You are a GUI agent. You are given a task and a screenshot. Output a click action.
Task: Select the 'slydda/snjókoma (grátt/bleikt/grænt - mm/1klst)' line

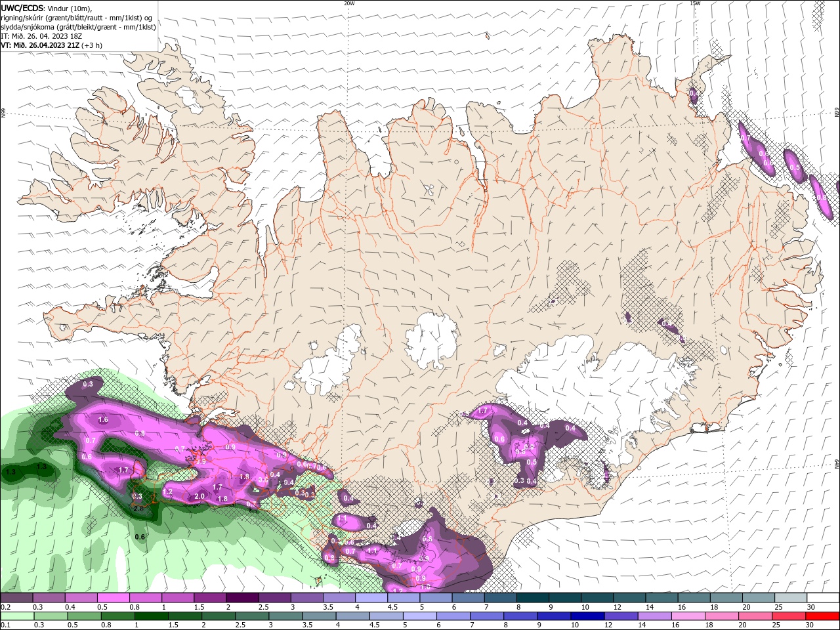point(78,27)
